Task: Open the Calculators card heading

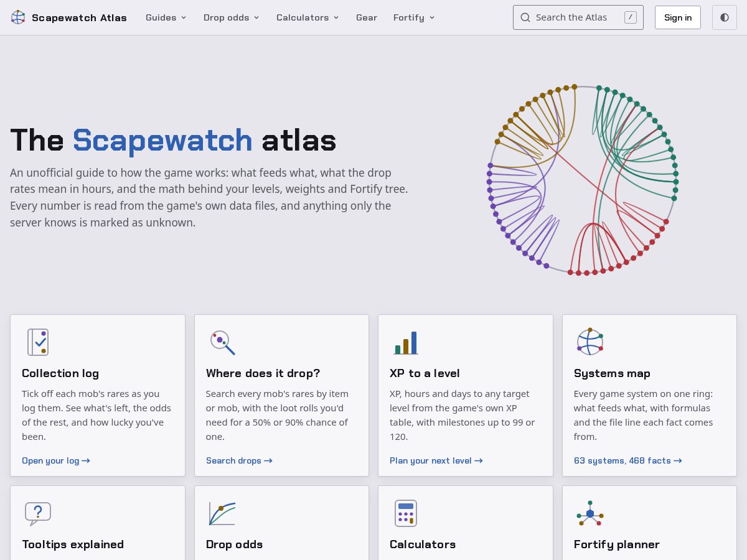Action: (x=423, y=544)
